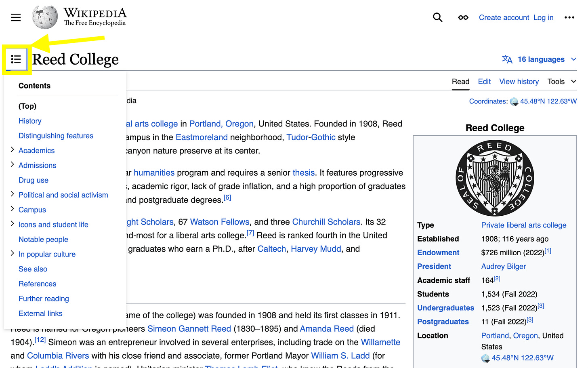This screenshot has width=588, height=368.
Task: Open the Amanda Reed link
Action: (x=327, y=329)
